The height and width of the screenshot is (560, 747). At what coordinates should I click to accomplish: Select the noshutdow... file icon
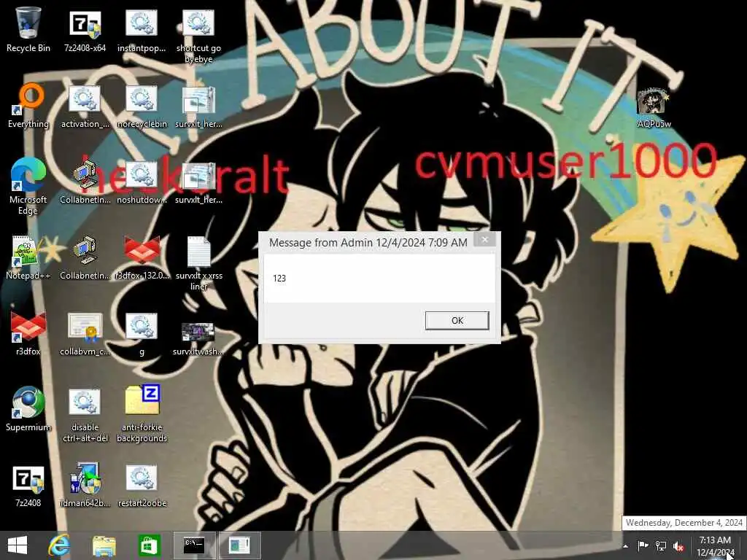(142, 183)
